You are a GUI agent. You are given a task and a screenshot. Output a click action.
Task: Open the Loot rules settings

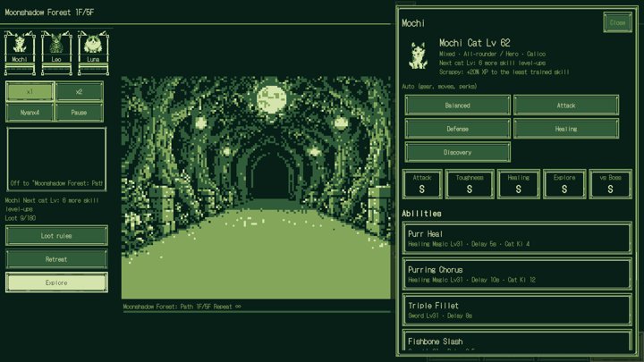pyautogui.click(x=56, y=236)
